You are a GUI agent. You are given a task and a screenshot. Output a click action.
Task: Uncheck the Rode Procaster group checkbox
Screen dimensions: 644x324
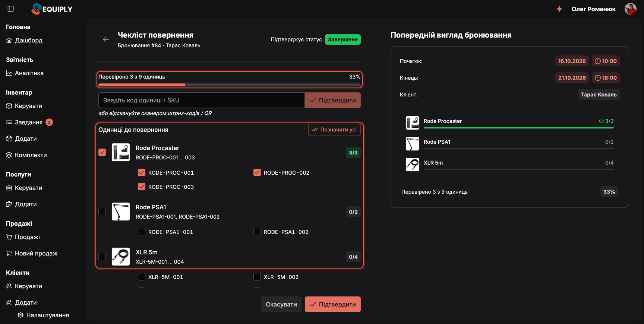pos(102,152)
